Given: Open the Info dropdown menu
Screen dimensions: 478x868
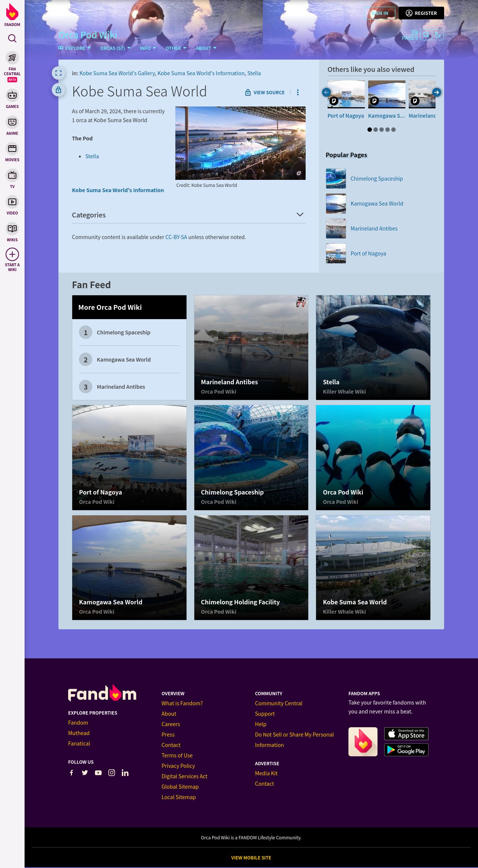Looking at the screenshot, I should tap(148, 48).
